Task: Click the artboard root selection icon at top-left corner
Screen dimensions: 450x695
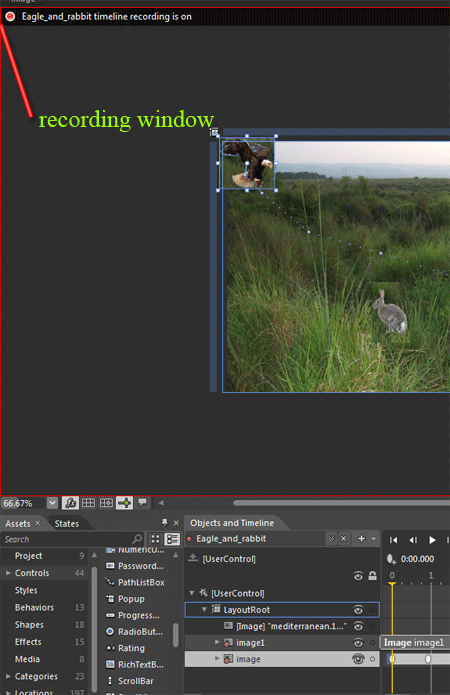Action: 214,132
